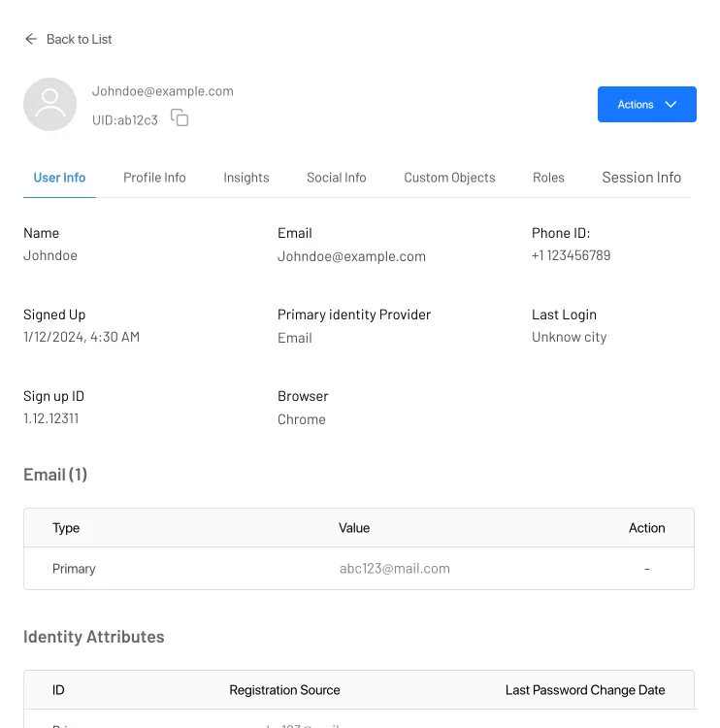The height and width of the screenshot is (728, 720).
Task: Click Value column header in Email table
Action: pyautogui.click(x=354, y=528)
